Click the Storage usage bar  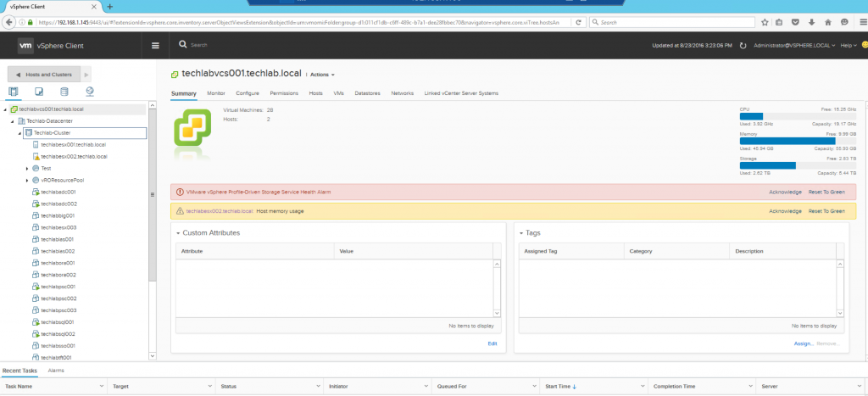pos(798,165)
